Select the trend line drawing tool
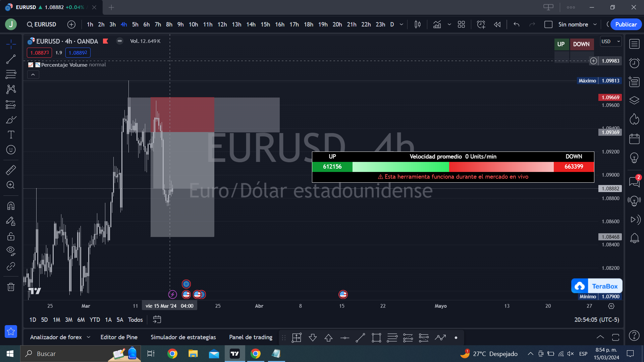This screenshot has height=362, width=644. point(11,60)
